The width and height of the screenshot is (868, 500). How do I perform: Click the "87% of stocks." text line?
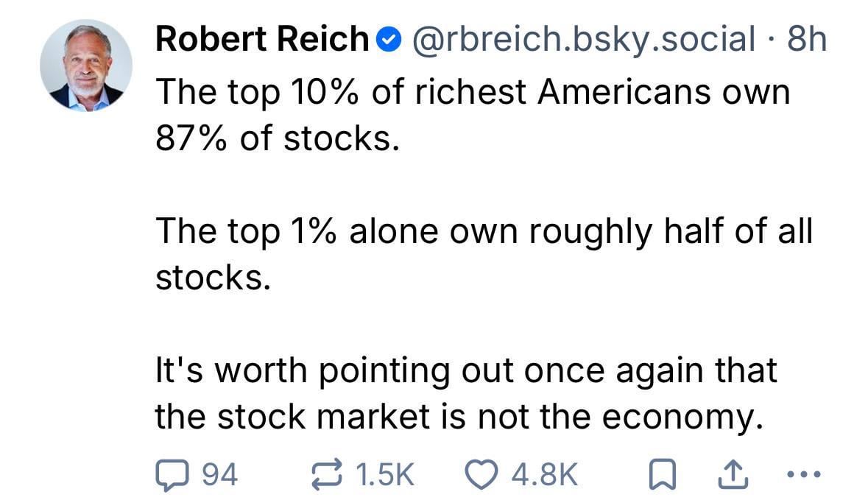click(278, 138)
